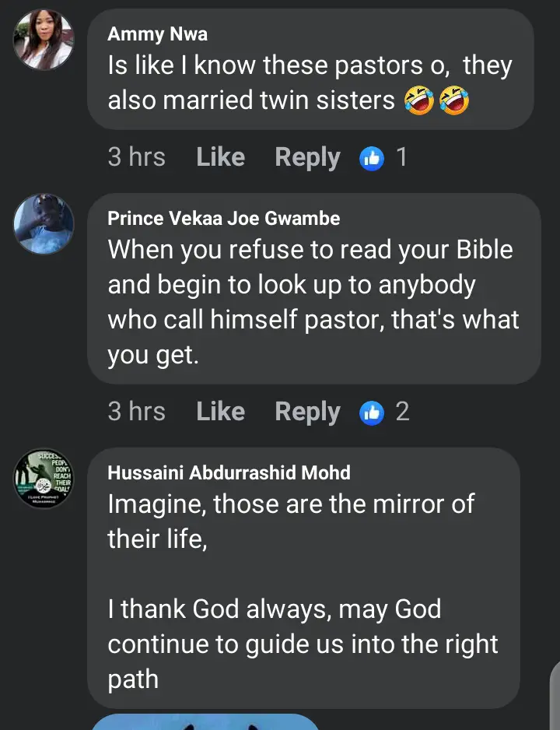Screen dimensions: 560x730
Task: Open Ammy Nwa's profile picture
Action: 44,40
